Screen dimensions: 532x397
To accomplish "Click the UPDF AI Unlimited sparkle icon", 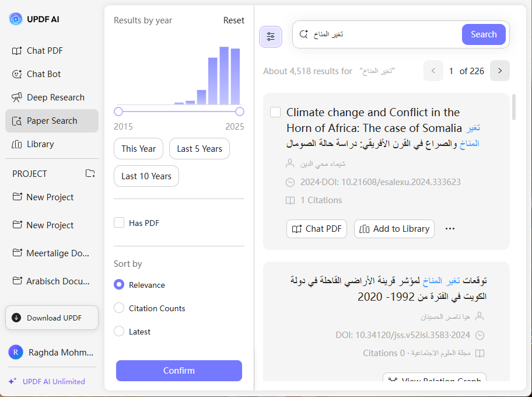I will pyautogui.click(x=12, y=381).
